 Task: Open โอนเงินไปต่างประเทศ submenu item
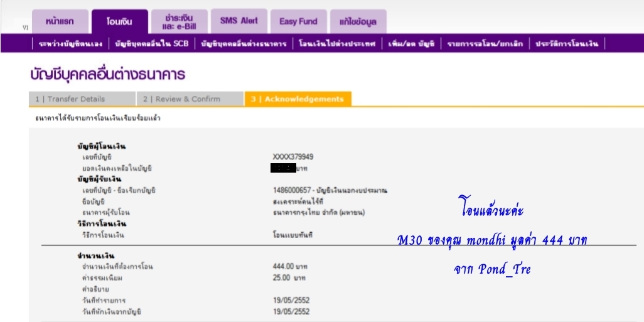[337, 43]
